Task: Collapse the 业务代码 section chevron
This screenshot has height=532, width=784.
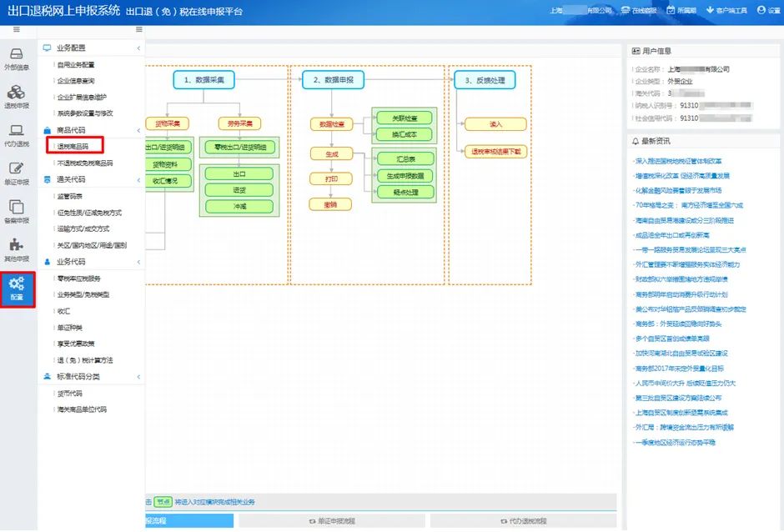Action: point(138,262)
